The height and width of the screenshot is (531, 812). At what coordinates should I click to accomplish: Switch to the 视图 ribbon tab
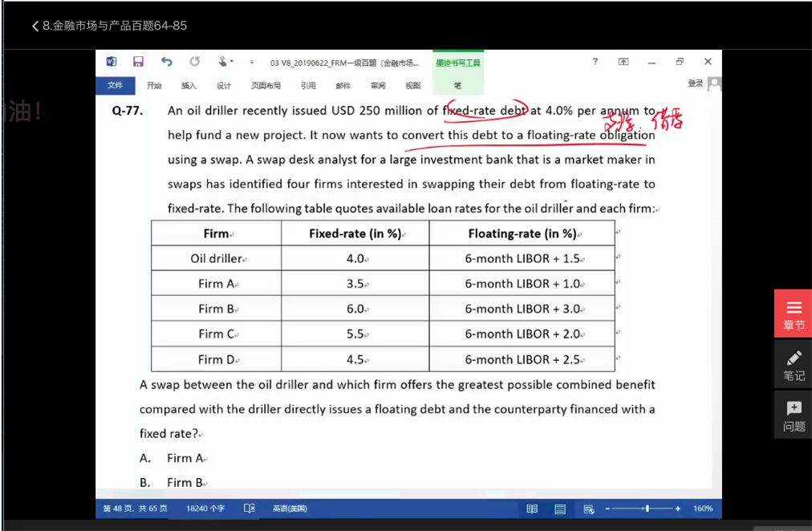[412, 85]
